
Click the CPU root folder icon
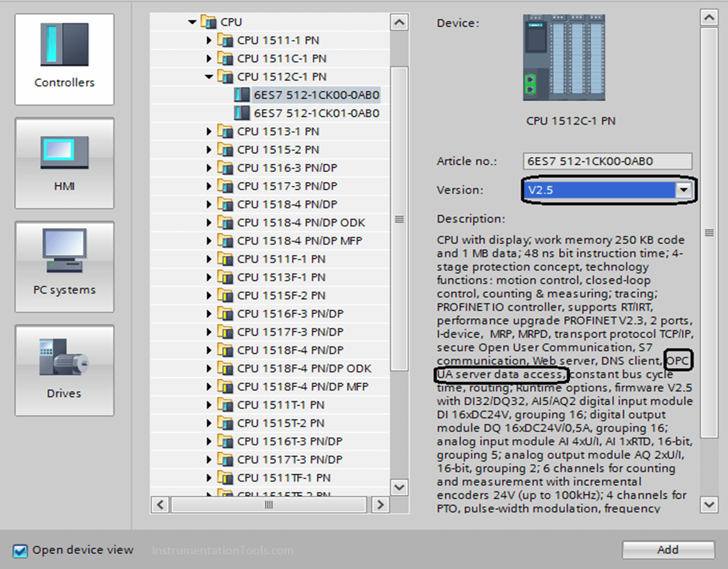click(209, 22)
